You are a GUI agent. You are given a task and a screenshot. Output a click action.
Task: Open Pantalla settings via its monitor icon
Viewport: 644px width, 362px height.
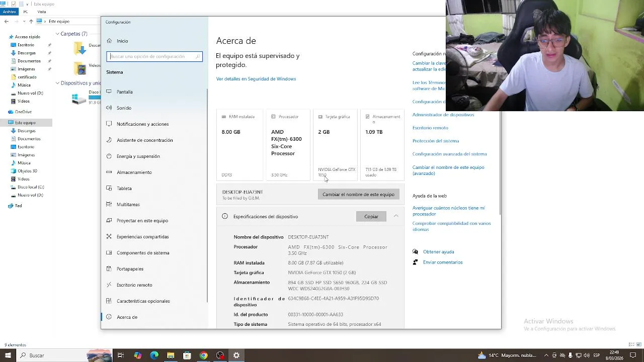(x=109, y=92)
